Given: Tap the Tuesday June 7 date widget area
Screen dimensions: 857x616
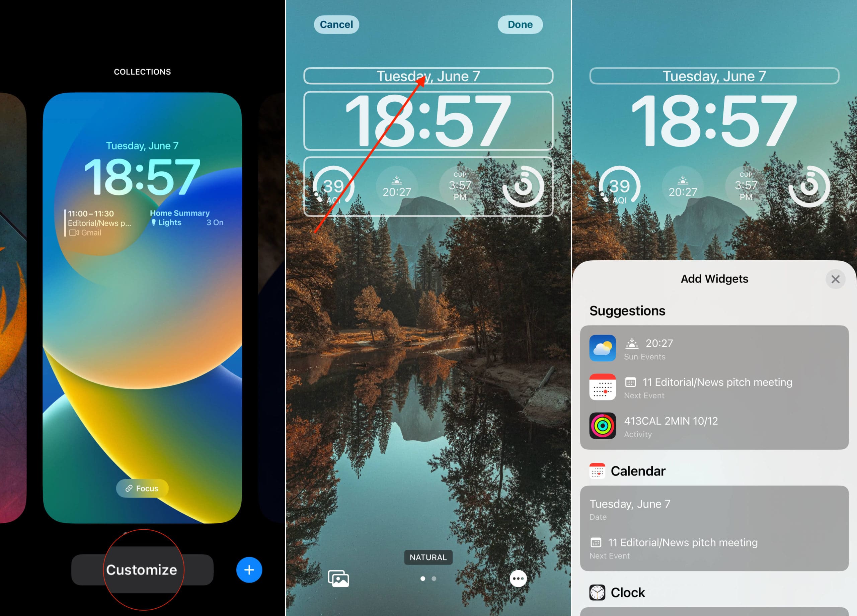Looking at the screenshot, I should tap(428, 75).
